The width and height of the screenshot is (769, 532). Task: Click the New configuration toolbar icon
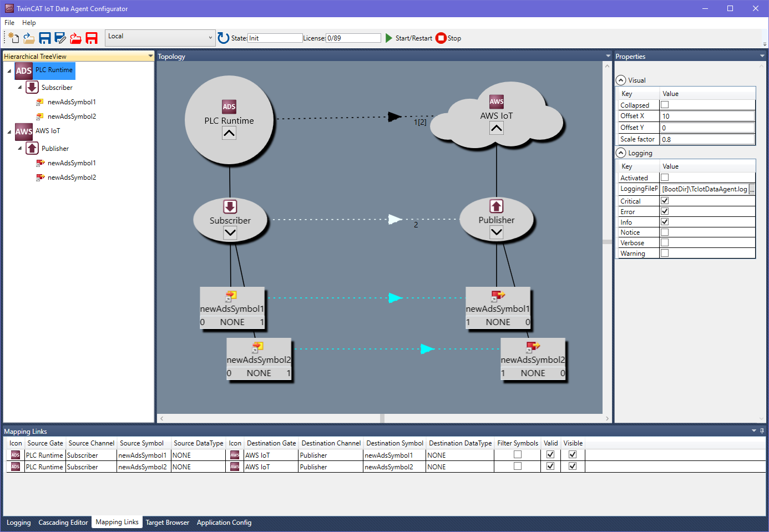[13, 38]
